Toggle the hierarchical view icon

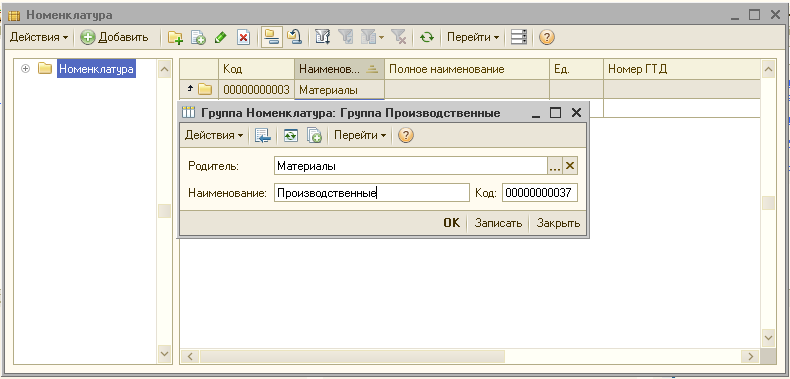tap(272, 37)
